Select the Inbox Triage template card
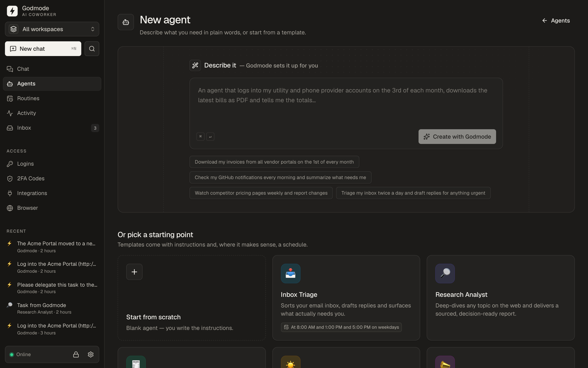This screenshot has width=588, height=368. pyautogui.click(x=346, y=298)
